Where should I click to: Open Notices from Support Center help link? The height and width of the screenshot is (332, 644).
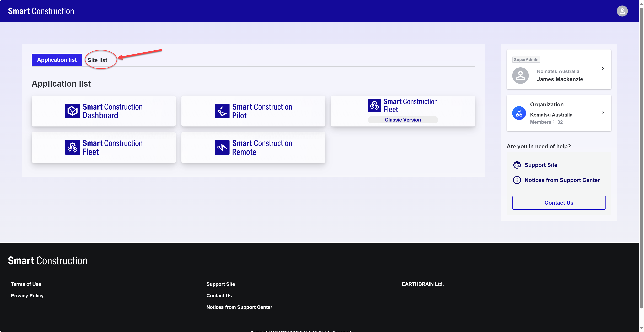click(x=562, y=180)
